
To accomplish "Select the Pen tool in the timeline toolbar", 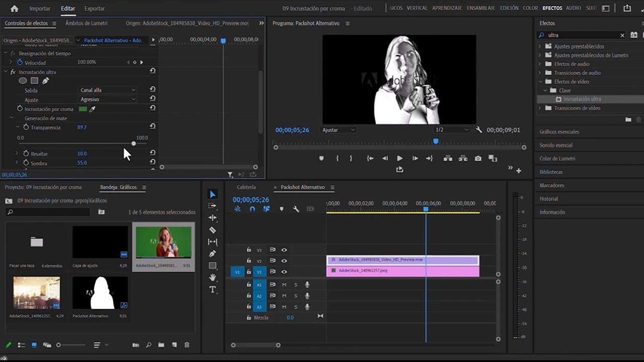I will pos(212,253).
